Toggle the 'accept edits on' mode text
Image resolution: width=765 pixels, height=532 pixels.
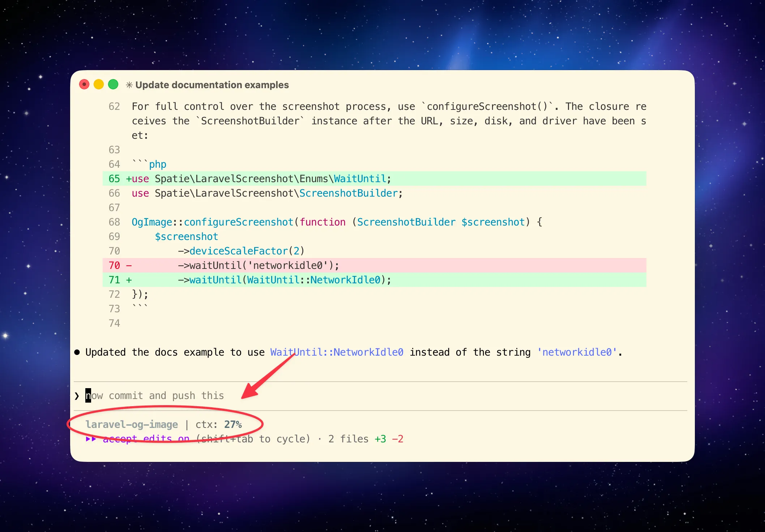tap(146, 439)
